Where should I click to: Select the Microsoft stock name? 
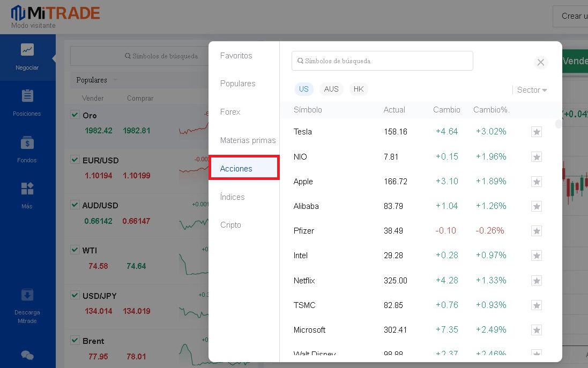pos(309,330)
